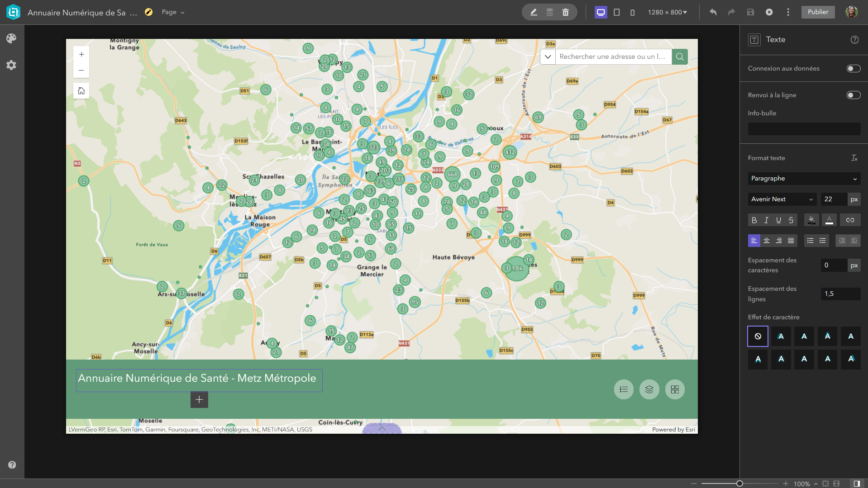
Task: Apply strikethrough formatting
Action: point(791,220)
